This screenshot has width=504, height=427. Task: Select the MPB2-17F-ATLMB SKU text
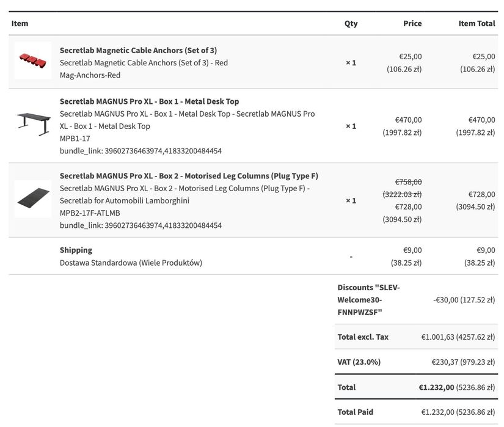(90, 213)
